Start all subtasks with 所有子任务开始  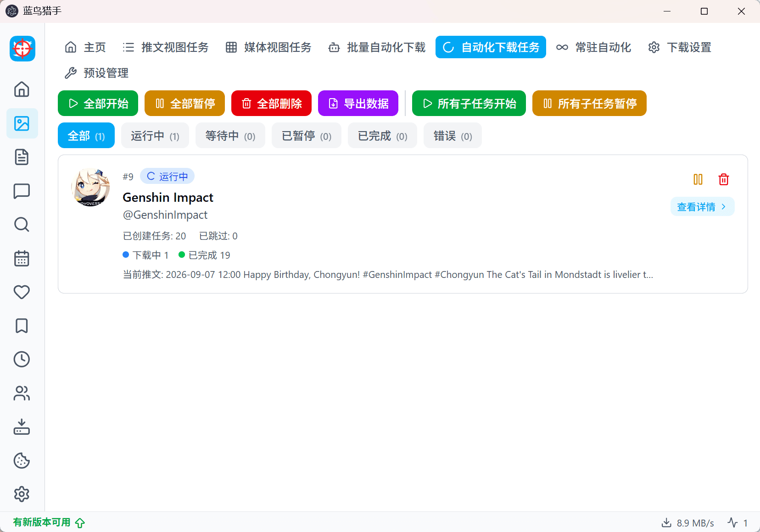pyautogui.click(x=469, y=103)
